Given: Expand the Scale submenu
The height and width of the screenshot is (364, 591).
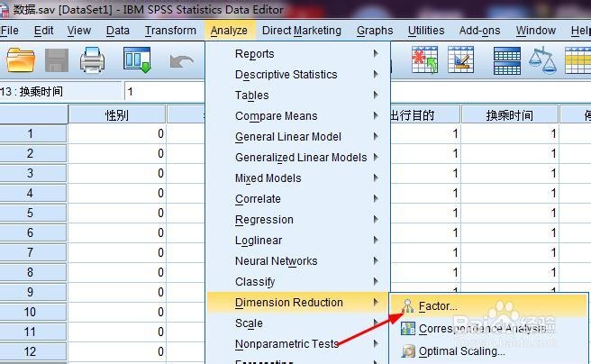Looking at the screenshot, I should (298, 323).
